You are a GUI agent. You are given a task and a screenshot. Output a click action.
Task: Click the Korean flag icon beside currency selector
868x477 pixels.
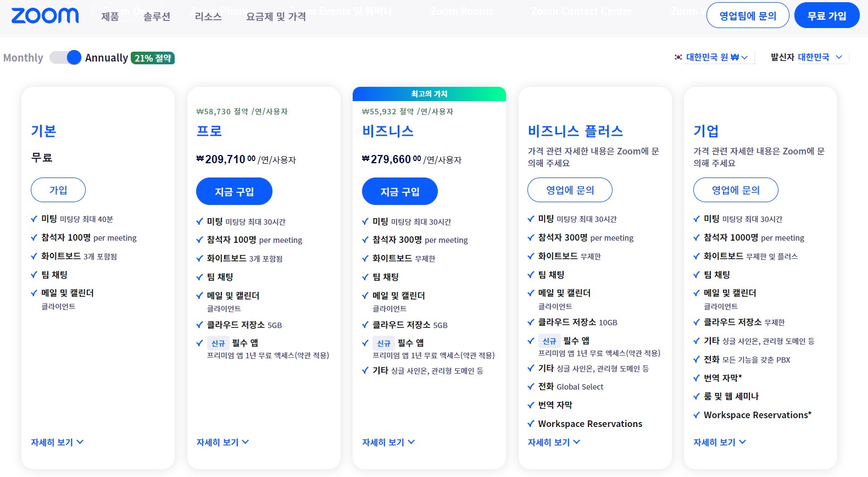pyautogui.click(x=677, y=56)
